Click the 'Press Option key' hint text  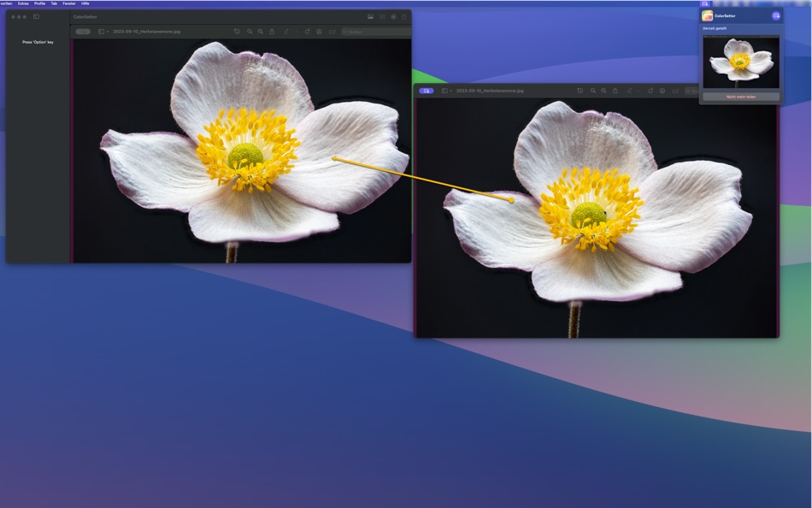[x=38, y=42]
